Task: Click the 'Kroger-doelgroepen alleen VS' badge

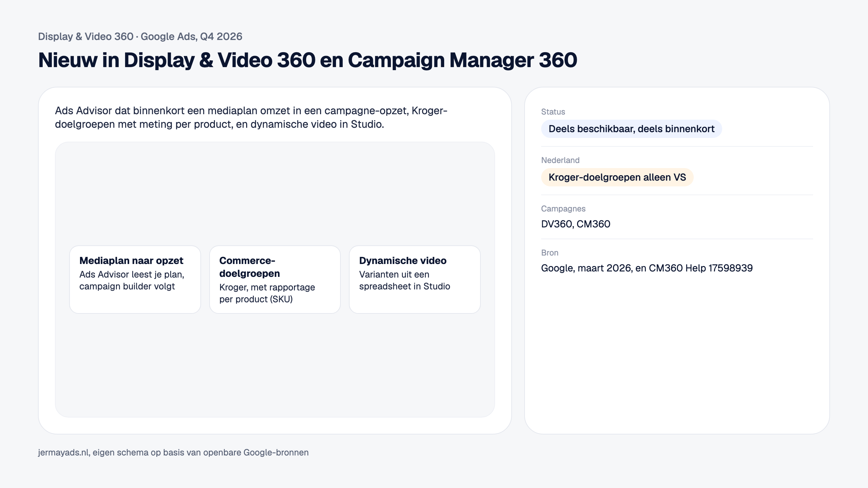Action: (617, 177)
